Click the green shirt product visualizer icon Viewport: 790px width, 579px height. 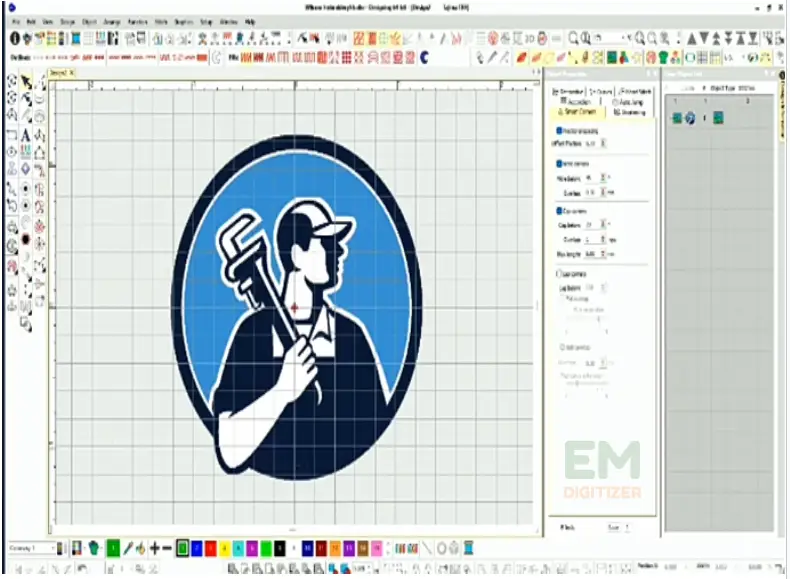click(663, 58)
